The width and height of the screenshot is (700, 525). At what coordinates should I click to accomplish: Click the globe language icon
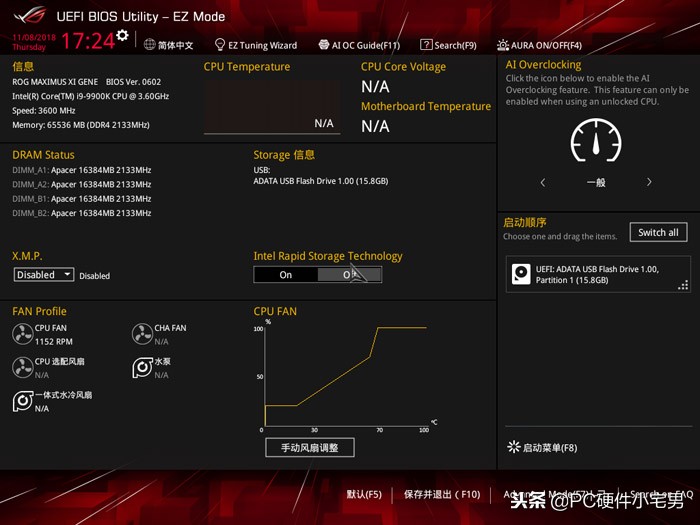coord(150,45)
